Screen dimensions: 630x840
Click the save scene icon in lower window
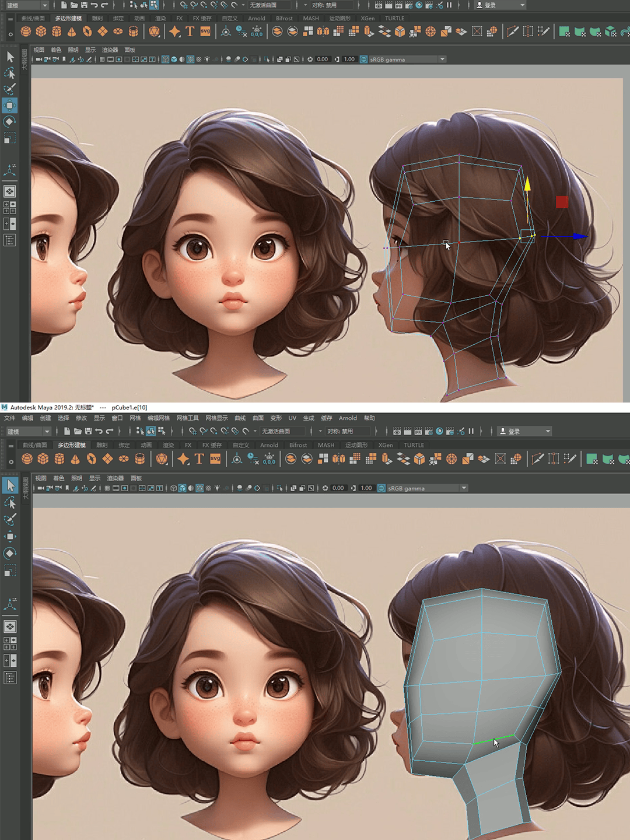tap(88, 431)
